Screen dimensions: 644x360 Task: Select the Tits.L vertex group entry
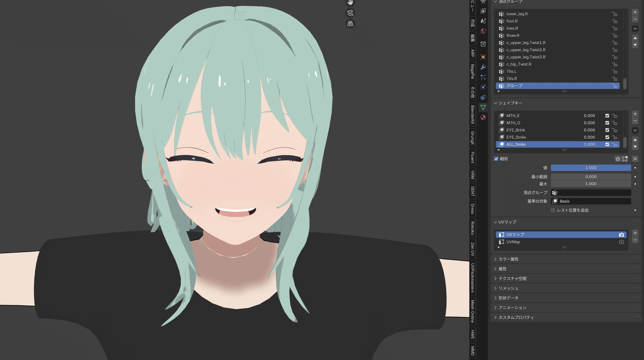coord(511,71)
